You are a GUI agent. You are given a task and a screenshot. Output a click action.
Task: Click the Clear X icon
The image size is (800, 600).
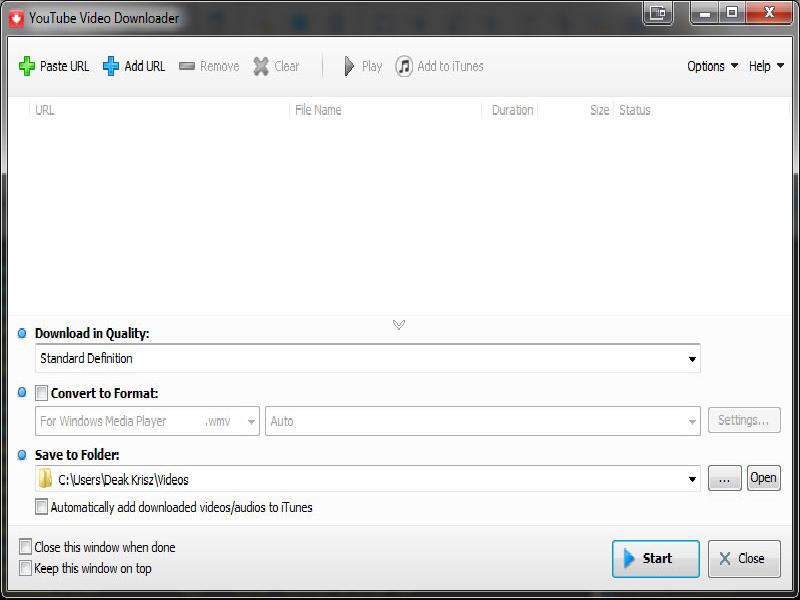point(261,66)
